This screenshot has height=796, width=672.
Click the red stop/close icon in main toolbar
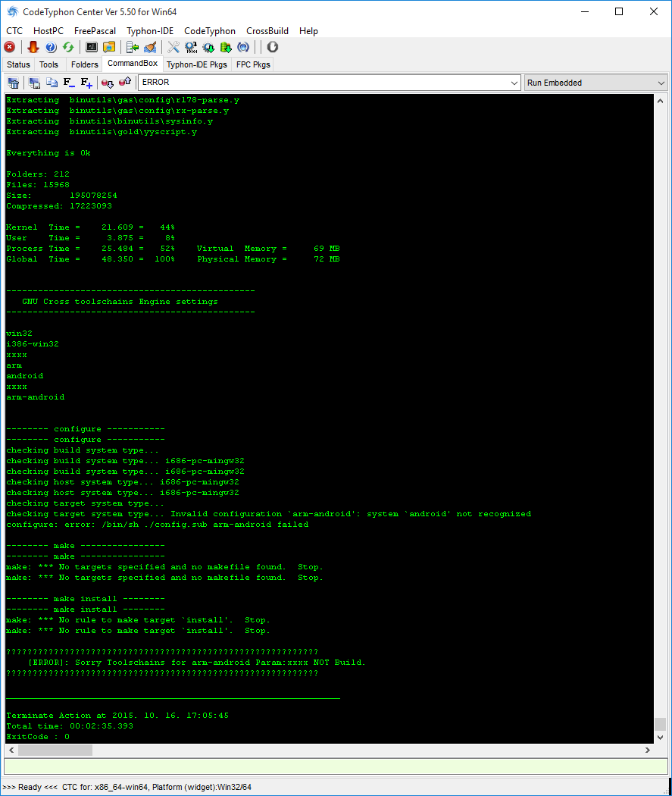(10, 47)
